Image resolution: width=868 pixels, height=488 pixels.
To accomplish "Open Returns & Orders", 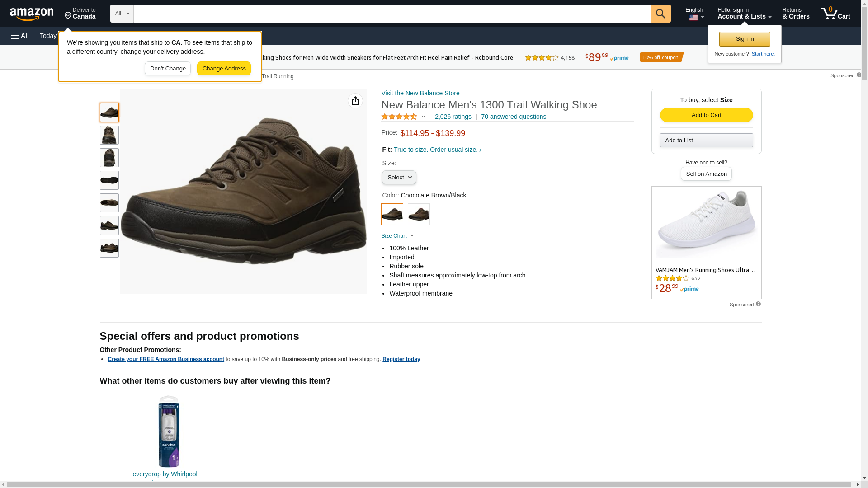I will (796, 14).
